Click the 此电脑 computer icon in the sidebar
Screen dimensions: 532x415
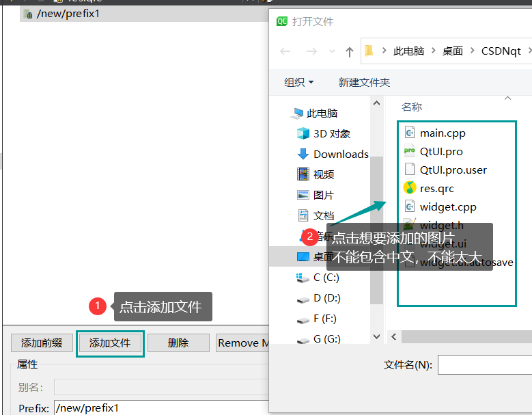[x=297, y=113]
